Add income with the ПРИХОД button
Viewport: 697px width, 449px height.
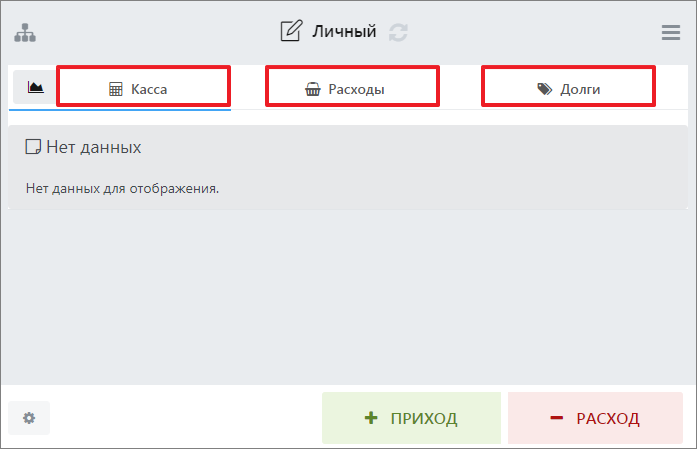411,418
